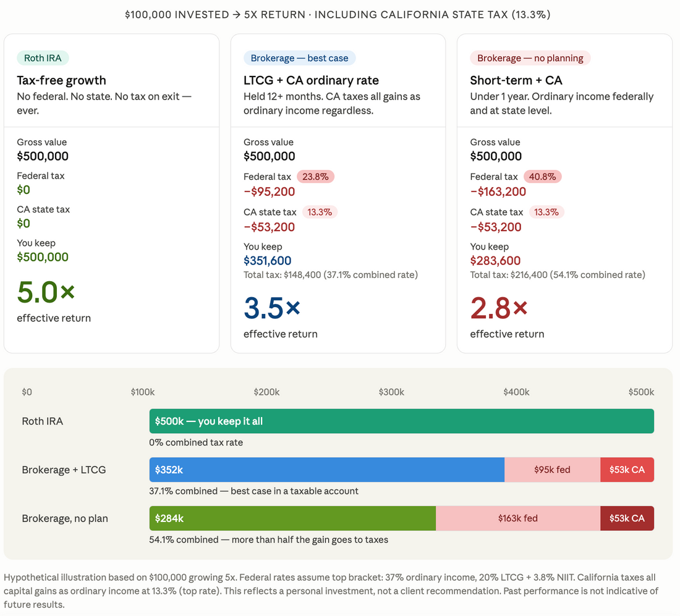Image resolution: width=680 pixels, height=616 pixels.
Task: Select the green $500k you keep it all bar
Action: click(402, 421)
